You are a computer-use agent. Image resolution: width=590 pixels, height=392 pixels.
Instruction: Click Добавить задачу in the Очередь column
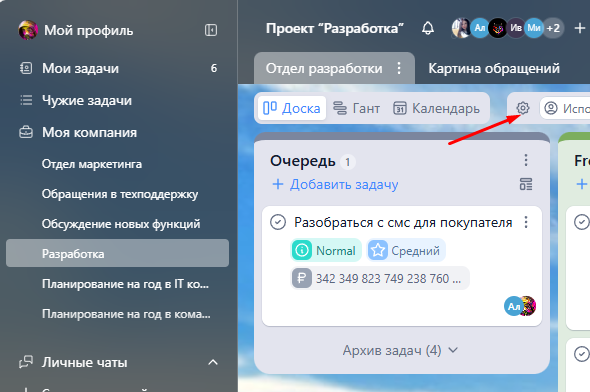(335, 184)
